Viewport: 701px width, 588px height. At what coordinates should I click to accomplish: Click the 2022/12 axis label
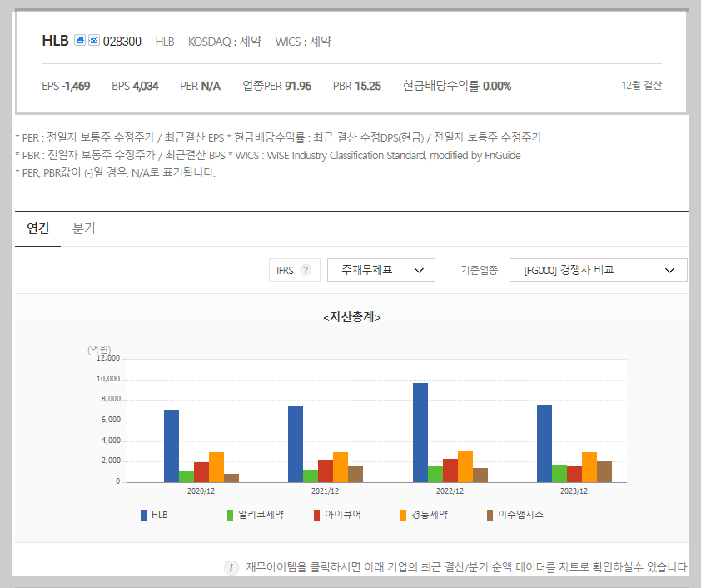click(450, 491)
